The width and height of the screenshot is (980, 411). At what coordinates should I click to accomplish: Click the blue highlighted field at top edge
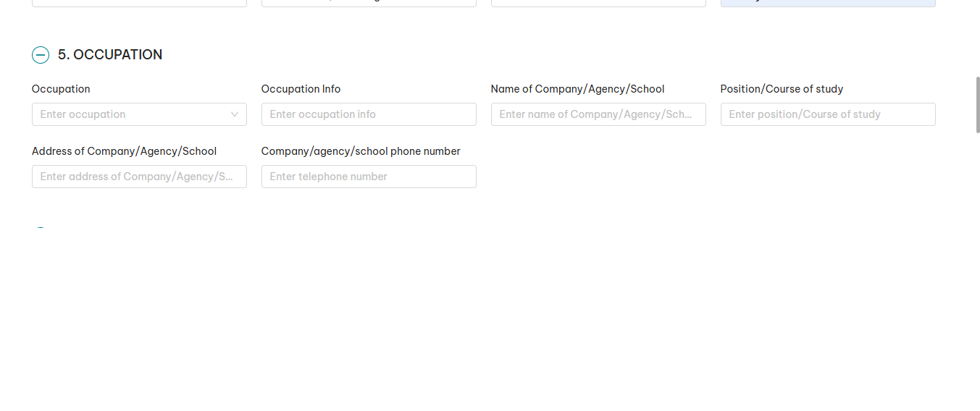pos(828,3)
